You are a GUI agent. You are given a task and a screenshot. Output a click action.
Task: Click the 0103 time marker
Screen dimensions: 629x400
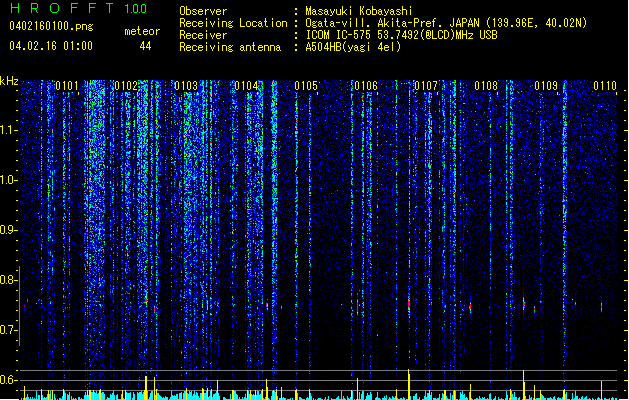pyautogui.click(x=186, y=86)
